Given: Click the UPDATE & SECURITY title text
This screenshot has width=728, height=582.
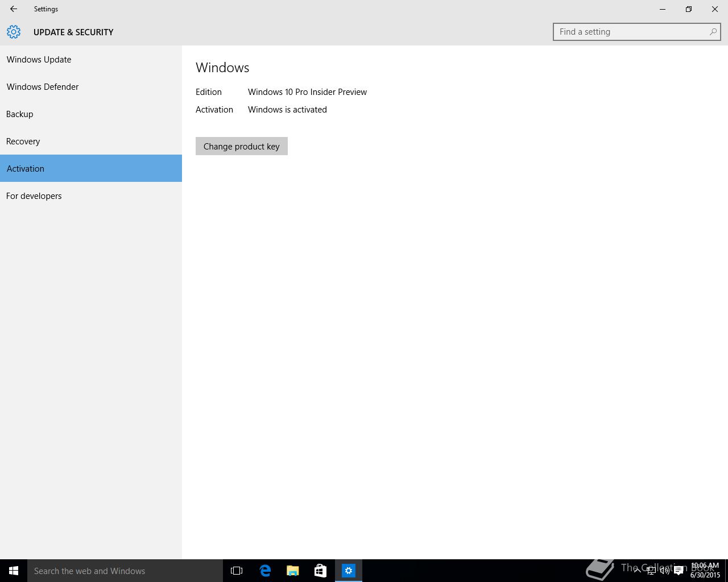Looking at the screenshot, I should [73, 32].
